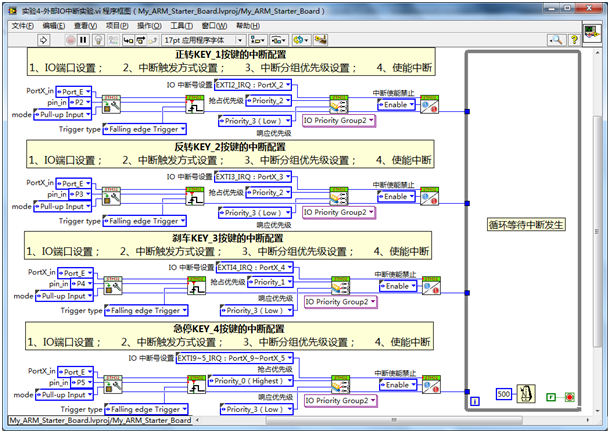
Task: Click the Step Into toolbar icon
Action: pyautogui.click(x=128, y=40)
